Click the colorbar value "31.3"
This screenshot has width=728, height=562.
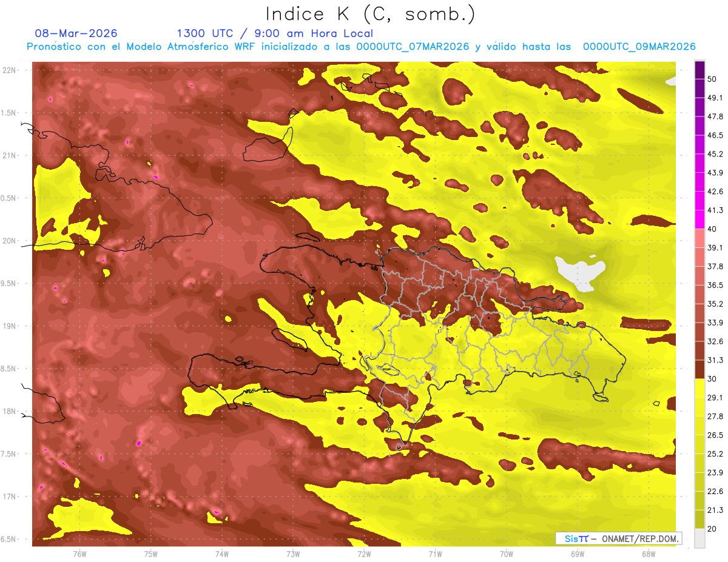pyautogui.click(x=715, y=360)
